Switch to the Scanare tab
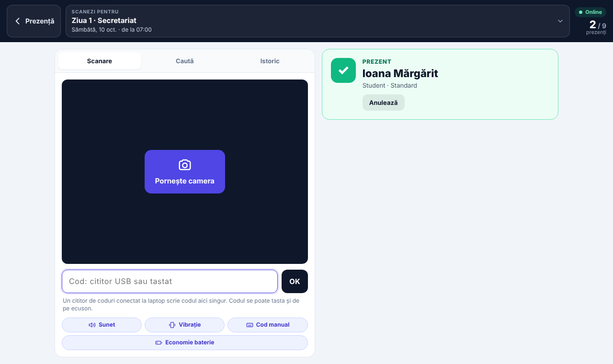 [100, 61]
